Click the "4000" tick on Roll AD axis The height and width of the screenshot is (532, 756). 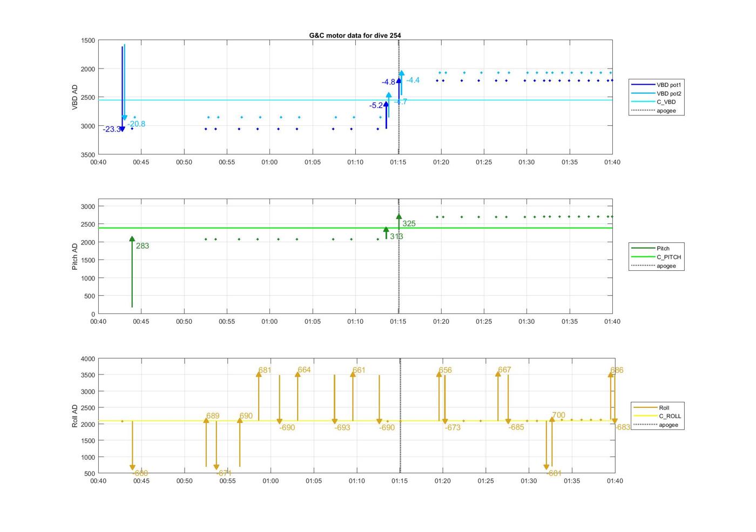click(88, 359)
